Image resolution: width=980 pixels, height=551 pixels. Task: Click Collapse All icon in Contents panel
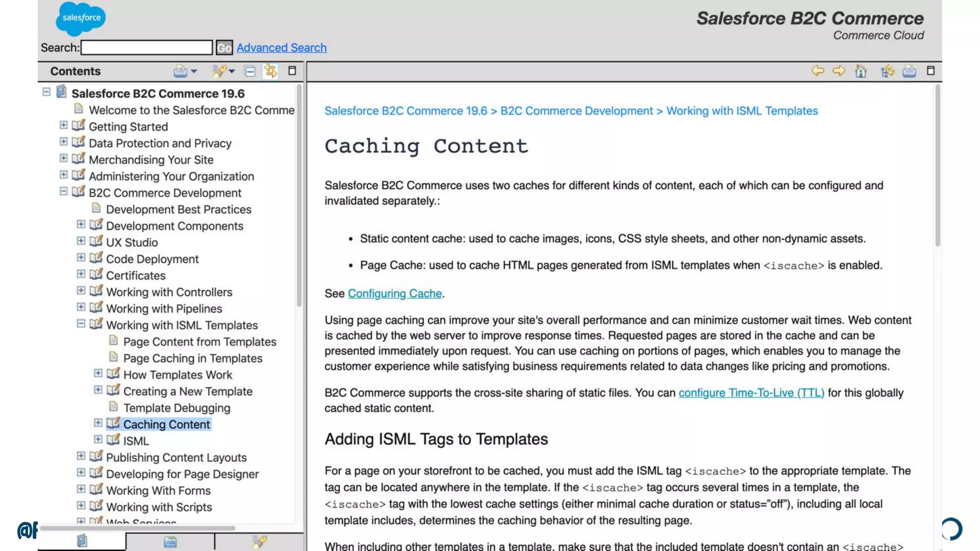(x=249, y=71)
